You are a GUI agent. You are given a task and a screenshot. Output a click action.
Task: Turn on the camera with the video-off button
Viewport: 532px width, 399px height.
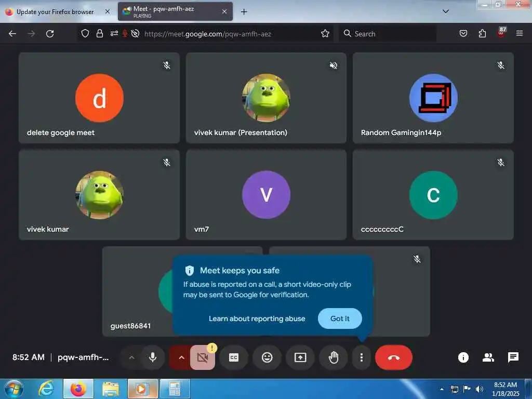tap(203, 357)
